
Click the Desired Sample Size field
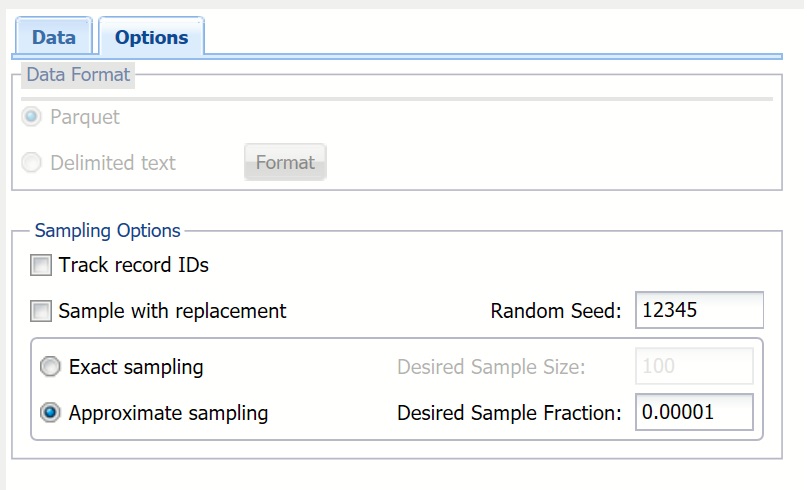(x=693, y=367)
